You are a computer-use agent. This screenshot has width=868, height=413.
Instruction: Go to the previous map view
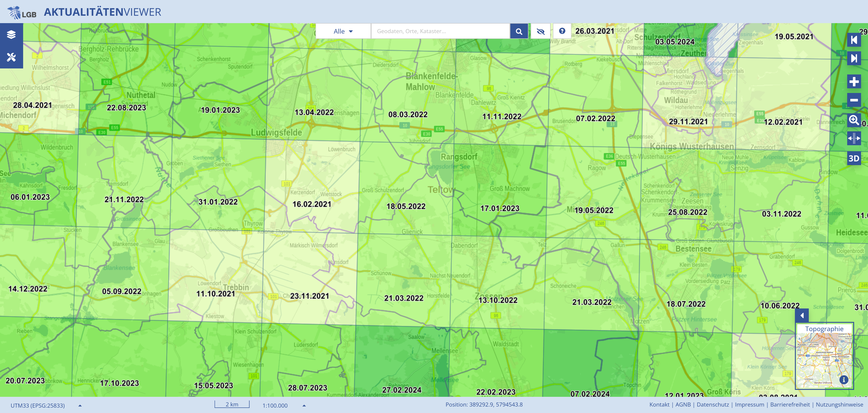pyautogui.click(x=854, y=40)
